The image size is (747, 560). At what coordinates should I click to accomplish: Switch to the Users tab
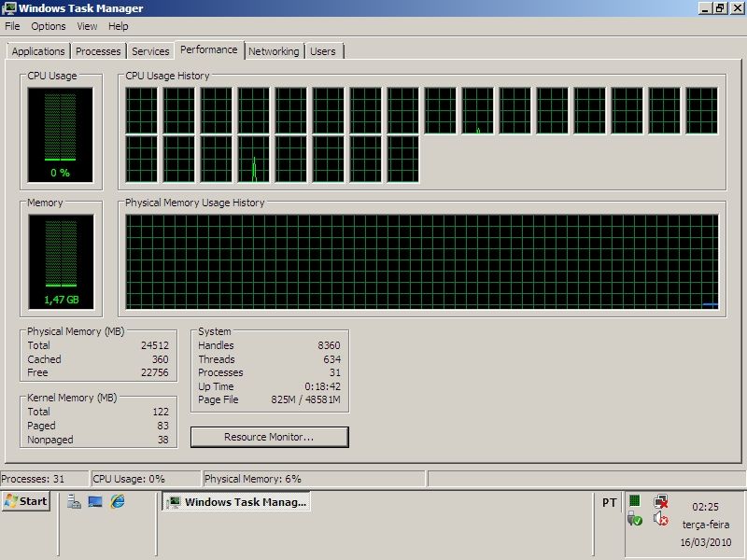point(323,51)
